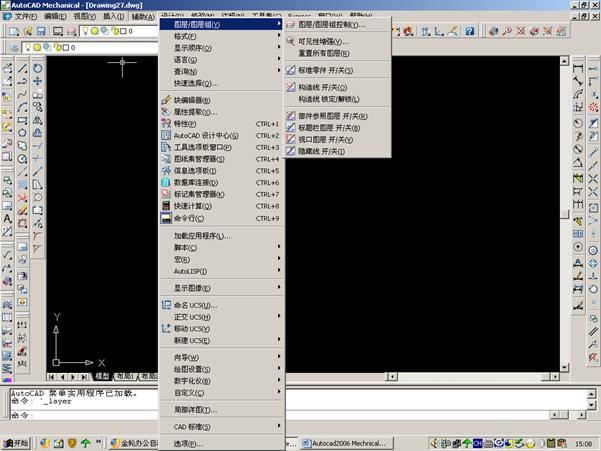This screenshot has height=451, width=601.
Task: Expand the 脚本(C) submenu
Action: (222, 248)
